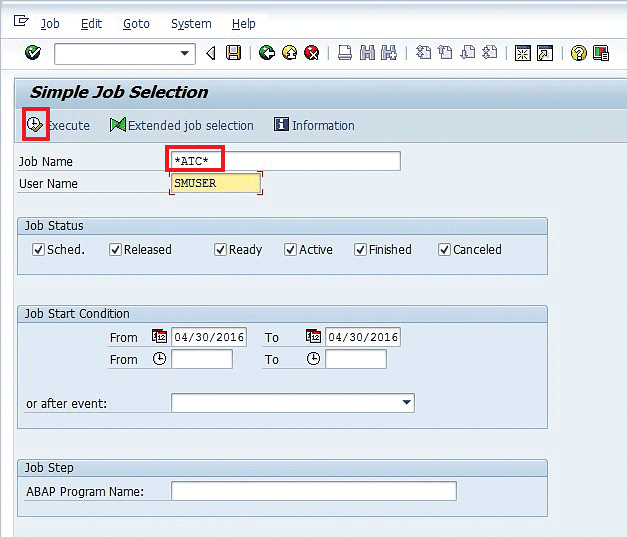Click the yellow Exit arrow icon

(x=289, y=53)
